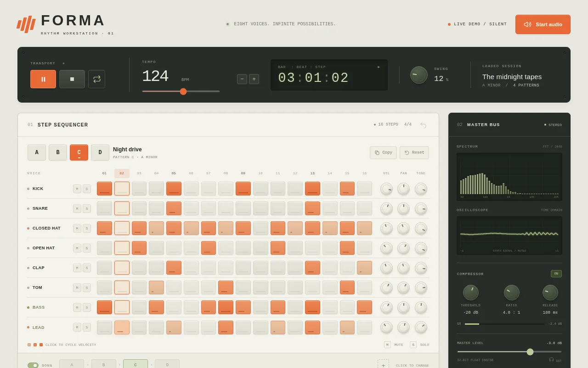Increase tempo with the plus button
Screen dimensions: 588x368
click(x=254, y=79)
